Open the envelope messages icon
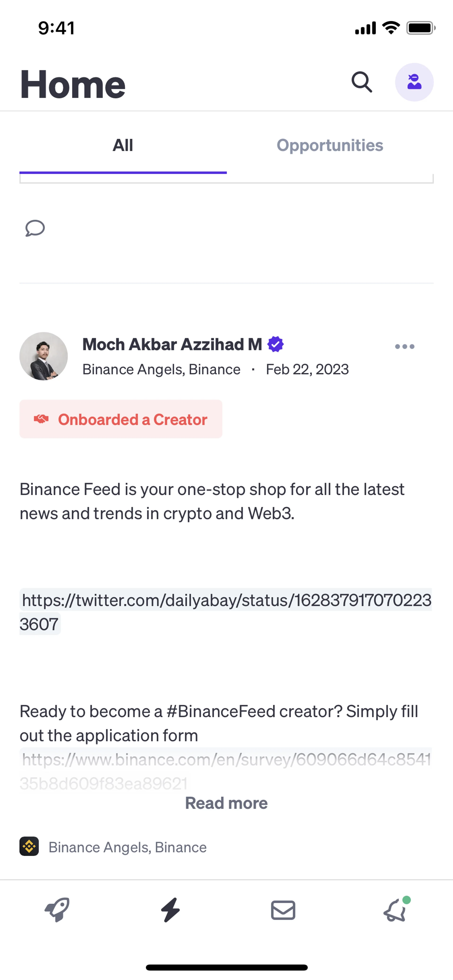Screen dimensions: 453x980 tap(283, 910)
